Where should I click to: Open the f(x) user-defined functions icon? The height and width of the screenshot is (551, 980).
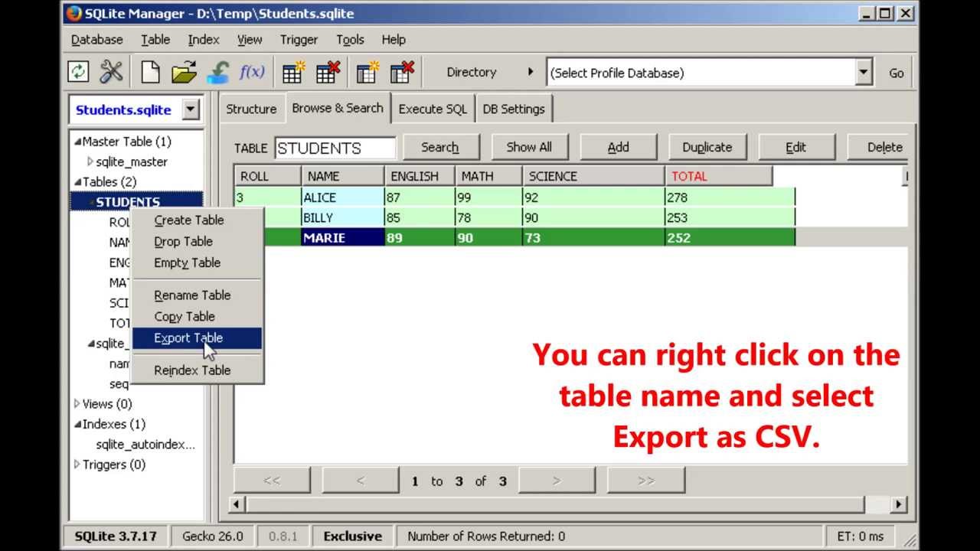coord(252,73)
